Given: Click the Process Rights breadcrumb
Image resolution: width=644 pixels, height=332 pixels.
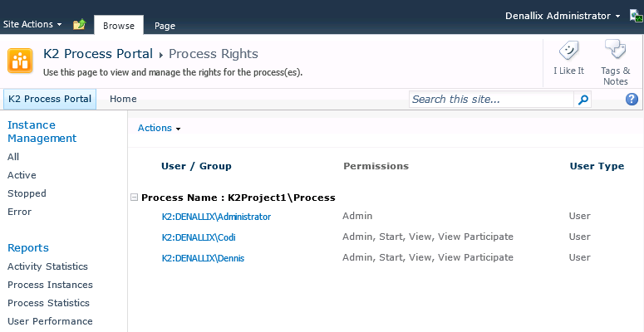Looking at the screenshot, I should click(214, 54).
